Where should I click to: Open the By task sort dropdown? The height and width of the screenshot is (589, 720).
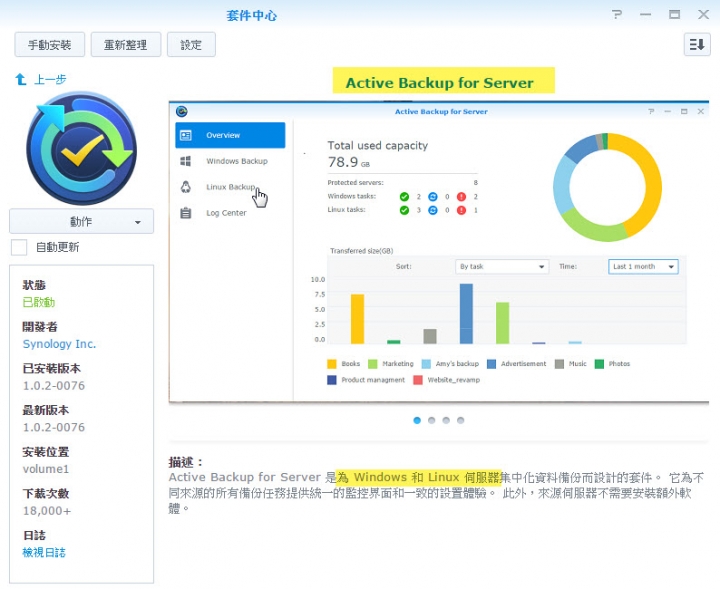click(502, 267)
